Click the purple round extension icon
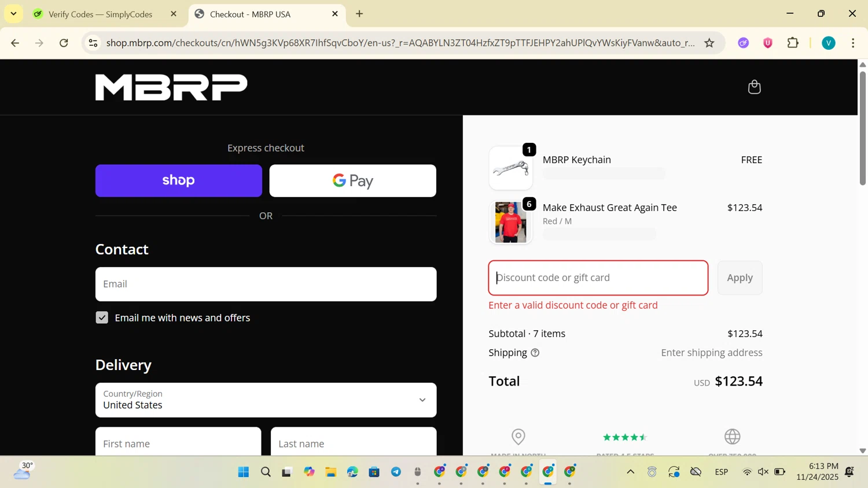The image size is (868, 488). pos(744,43)
